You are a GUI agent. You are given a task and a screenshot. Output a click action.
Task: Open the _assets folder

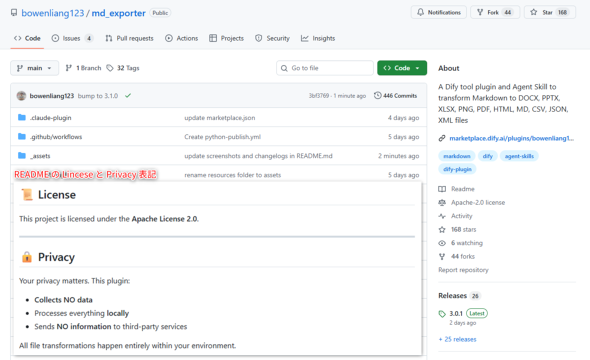coord(40,156)
